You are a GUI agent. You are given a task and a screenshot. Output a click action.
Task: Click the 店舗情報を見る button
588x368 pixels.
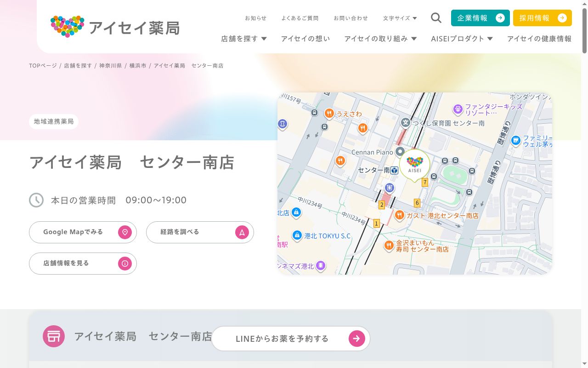click(x=83, y=264)
